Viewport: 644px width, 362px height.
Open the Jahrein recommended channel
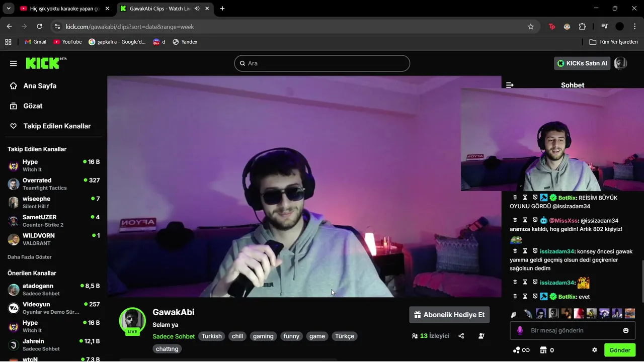coord(53,344)
